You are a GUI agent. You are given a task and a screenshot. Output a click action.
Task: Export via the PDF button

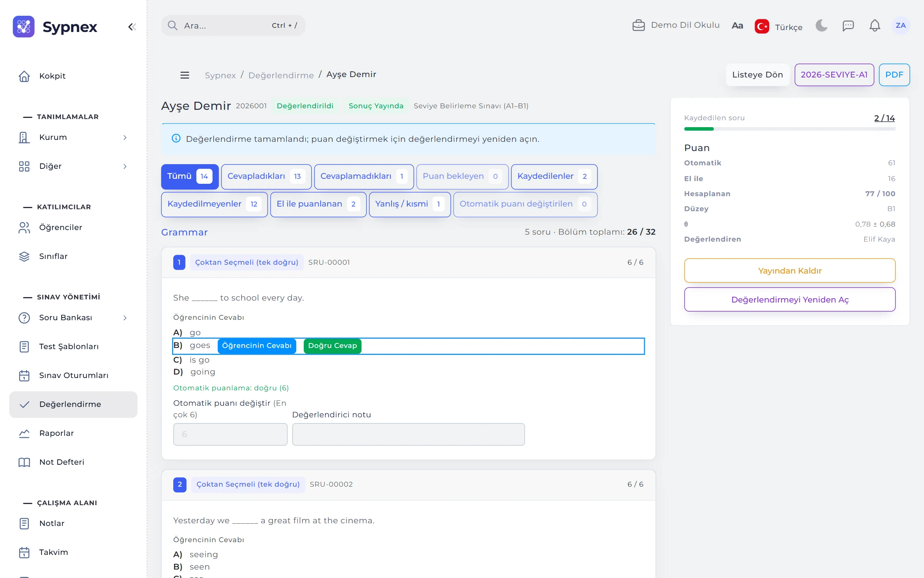coord(894,75)
